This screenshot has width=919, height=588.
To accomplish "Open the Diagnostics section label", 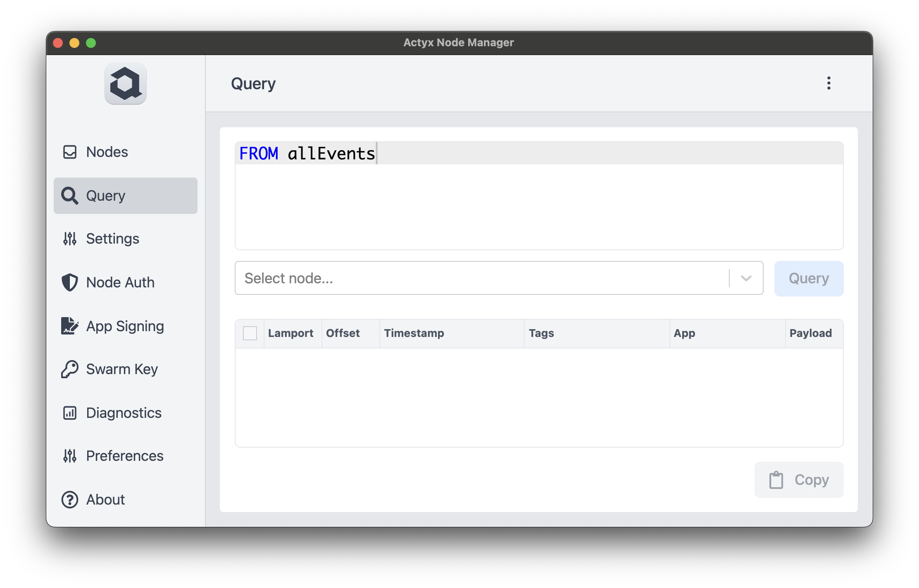I will [x=124, y=413].
